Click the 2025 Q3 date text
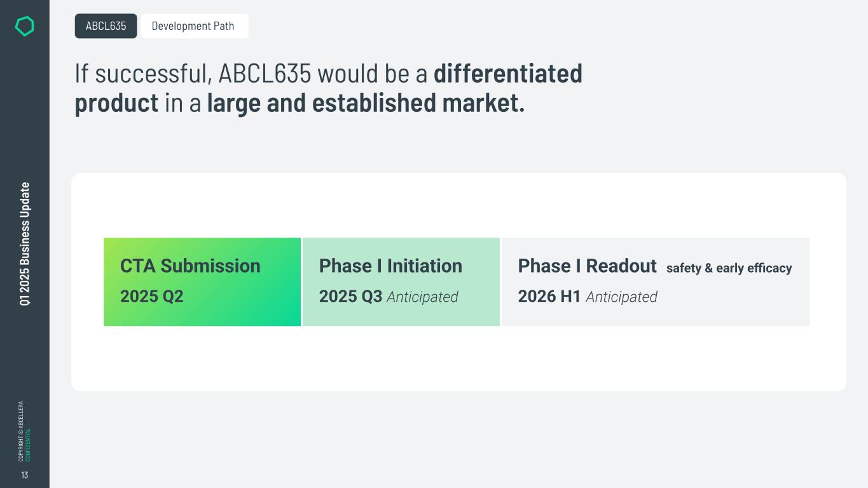Viewport: 868px width, 488px height. click(x=350, y=297)
